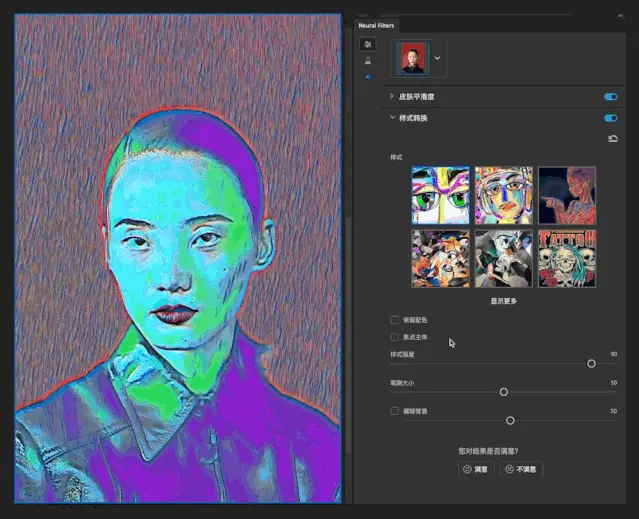
Task: Enable the 保留配色 checkbox
Action: coord(394,320)
